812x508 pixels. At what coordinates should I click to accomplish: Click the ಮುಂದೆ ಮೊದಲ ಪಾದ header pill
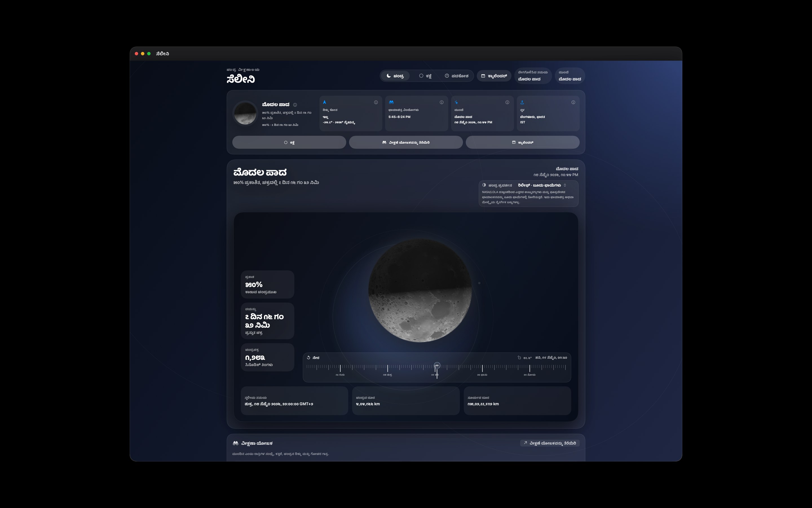tap(570, 76)
